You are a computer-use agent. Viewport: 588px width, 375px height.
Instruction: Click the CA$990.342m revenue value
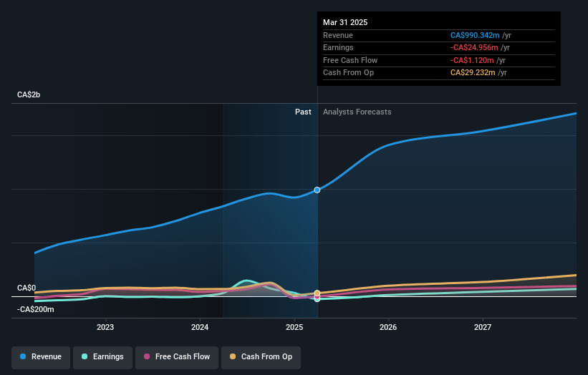click(475, 35)
